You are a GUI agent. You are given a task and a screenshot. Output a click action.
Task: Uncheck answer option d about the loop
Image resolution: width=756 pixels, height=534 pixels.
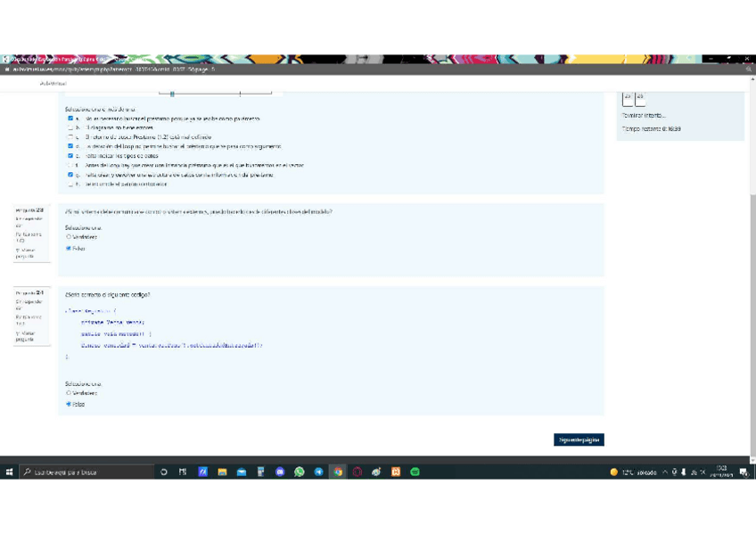click(70, 146)
